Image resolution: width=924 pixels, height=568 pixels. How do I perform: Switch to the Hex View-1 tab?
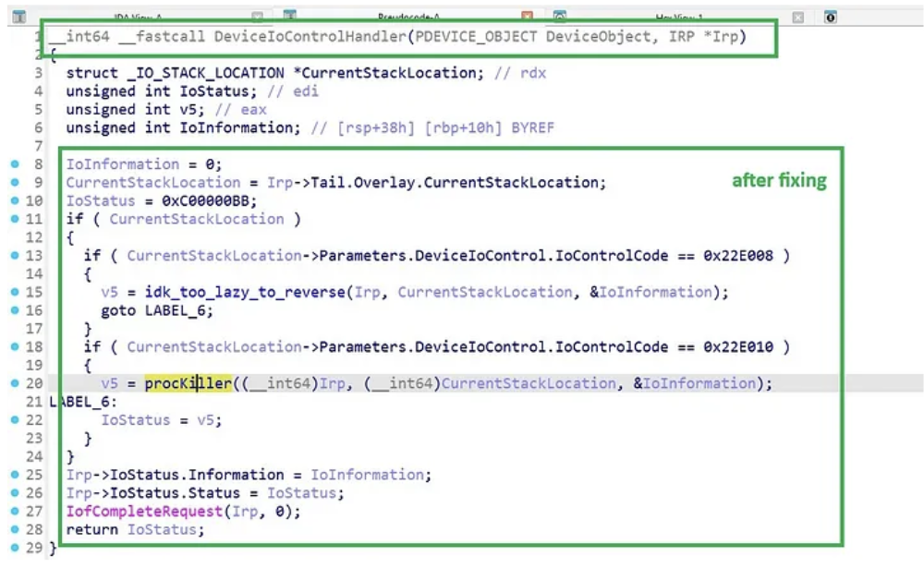tap(679, 17)
